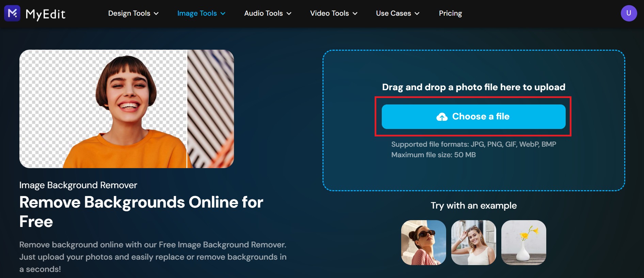Click the cloud upload icon

coord(442,117)
